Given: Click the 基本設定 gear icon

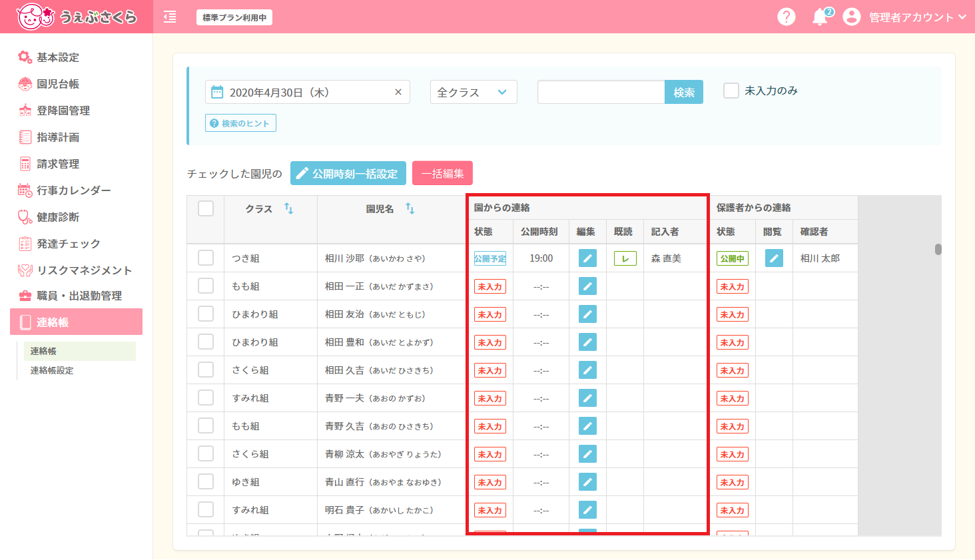Looking at the screenshot, I should click(x=25, y=57).
